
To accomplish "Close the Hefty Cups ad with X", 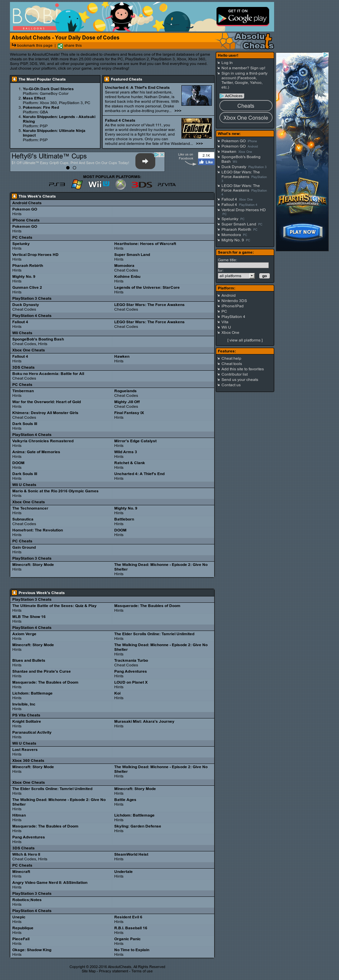I will click(162, 155).
